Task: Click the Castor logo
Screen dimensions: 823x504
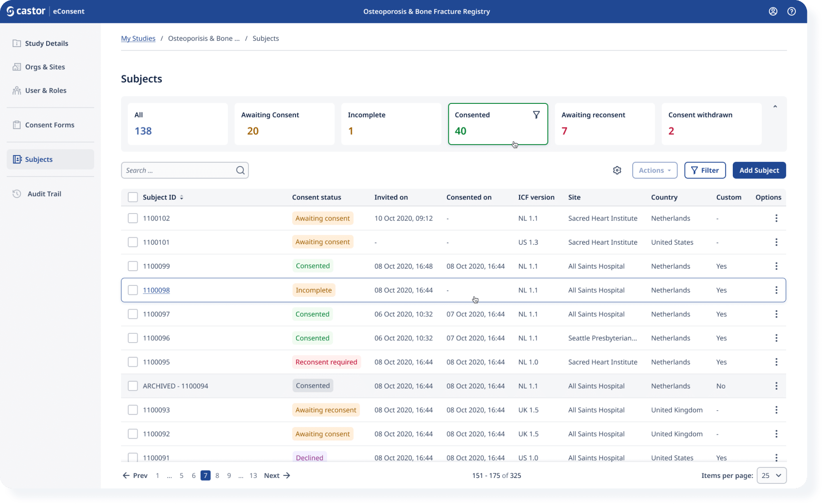Action: (x=26, y=11)
